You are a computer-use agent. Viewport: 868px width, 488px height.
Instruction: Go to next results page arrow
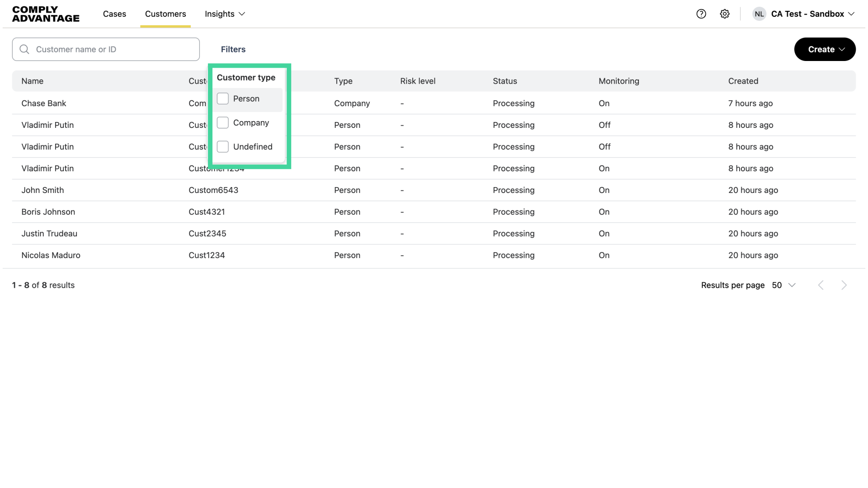point(844,285)
